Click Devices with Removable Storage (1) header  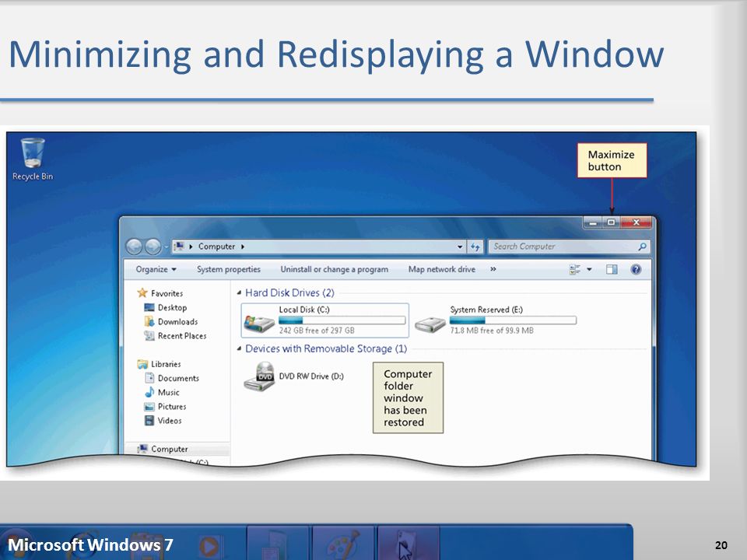[x=326, y=349]
